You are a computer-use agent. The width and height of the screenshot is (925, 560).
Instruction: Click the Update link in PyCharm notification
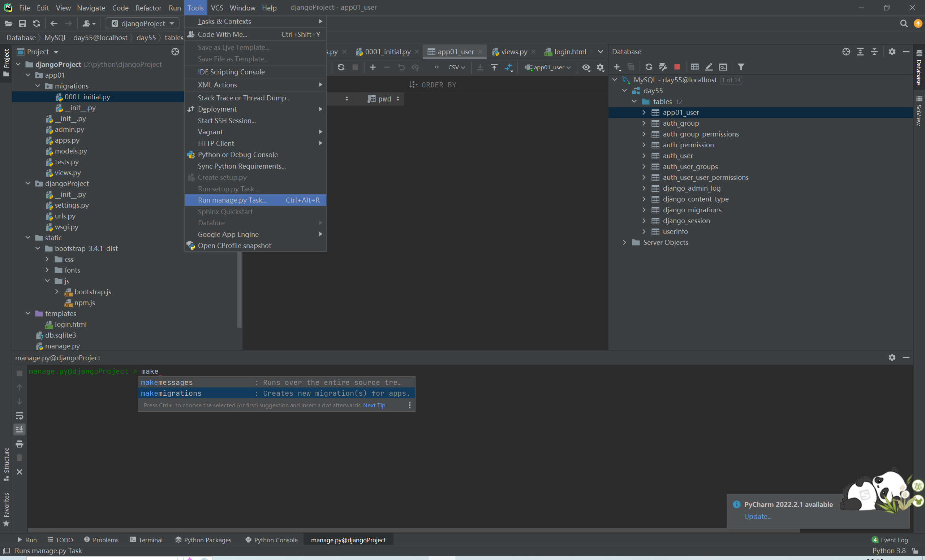coord(758,516)
